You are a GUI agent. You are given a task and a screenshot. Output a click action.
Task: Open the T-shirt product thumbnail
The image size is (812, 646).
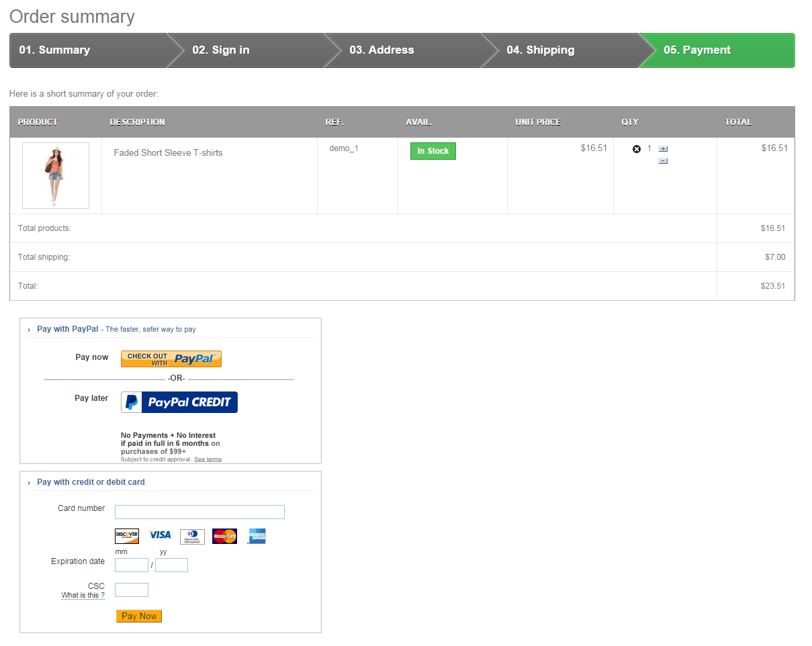56,175
